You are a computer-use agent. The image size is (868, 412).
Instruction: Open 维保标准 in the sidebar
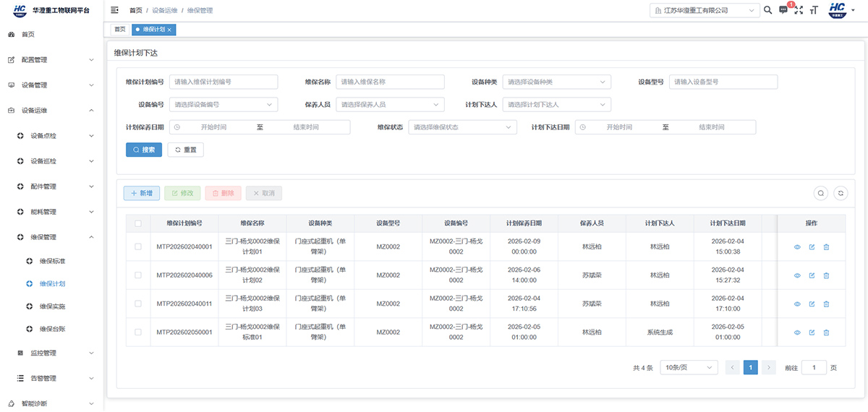[51, 260]
